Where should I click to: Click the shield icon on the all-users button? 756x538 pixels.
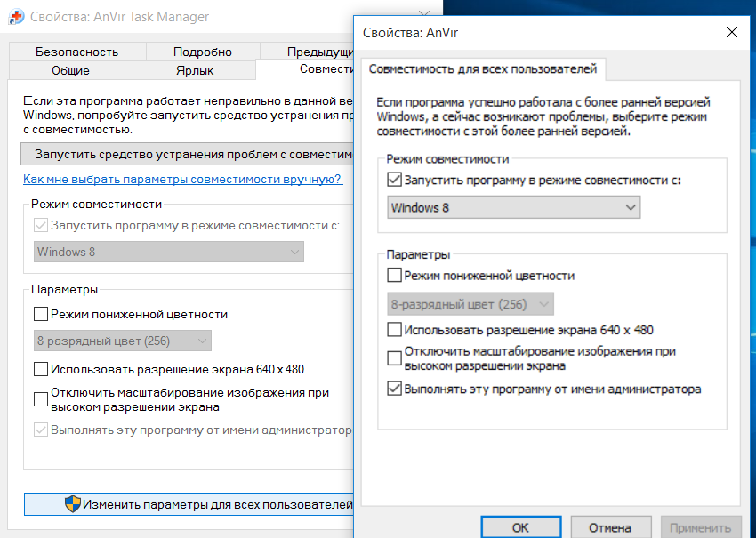(x=73, y=504)
